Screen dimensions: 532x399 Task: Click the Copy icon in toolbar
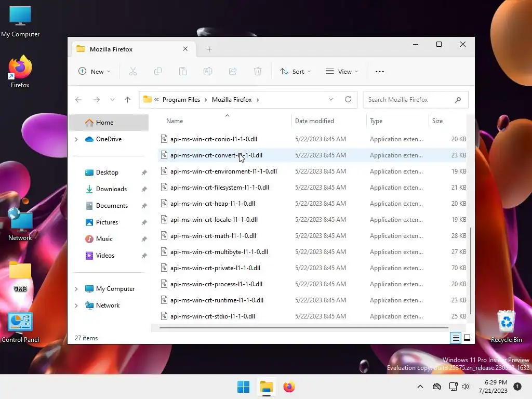[x=158, y=72]
